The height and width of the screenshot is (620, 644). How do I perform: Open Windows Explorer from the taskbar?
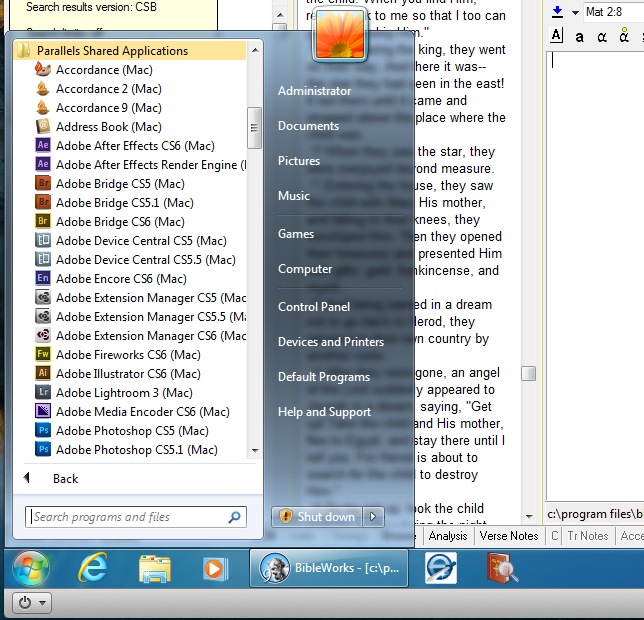pyautogui.click(x=154, y=569)
